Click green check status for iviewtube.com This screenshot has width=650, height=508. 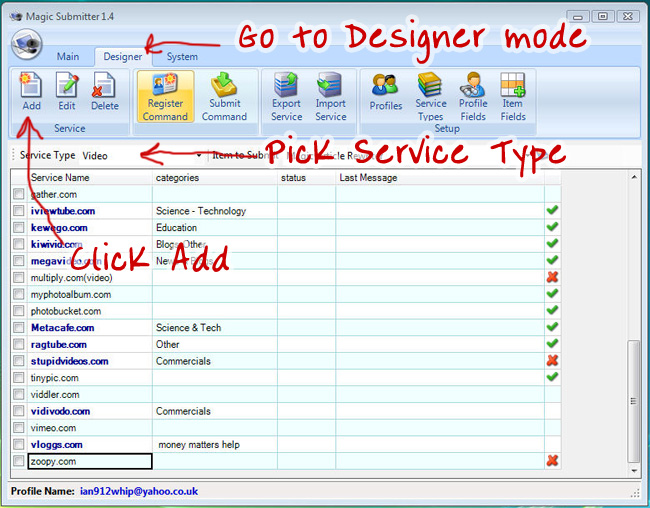point(552,210)
